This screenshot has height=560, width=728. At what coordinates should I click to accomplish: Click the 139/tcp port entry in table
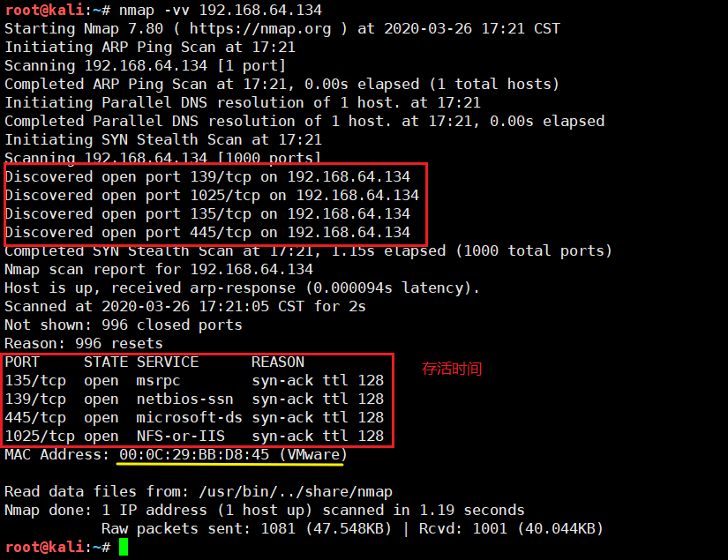(35, 399)
